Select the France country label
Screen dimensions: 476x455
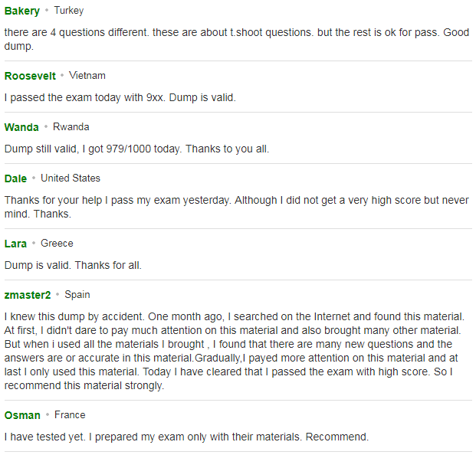(70, 414)
